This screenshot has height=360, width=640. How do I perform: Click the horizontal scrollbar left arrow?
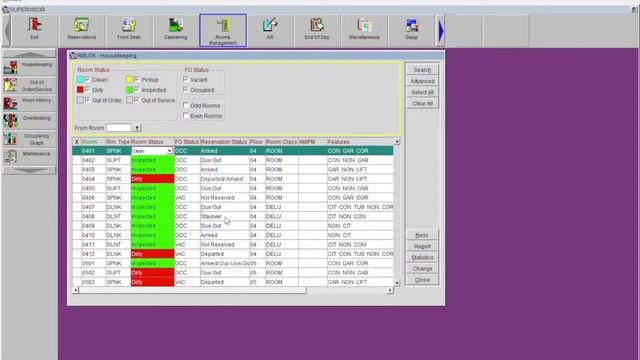(76, 290)
